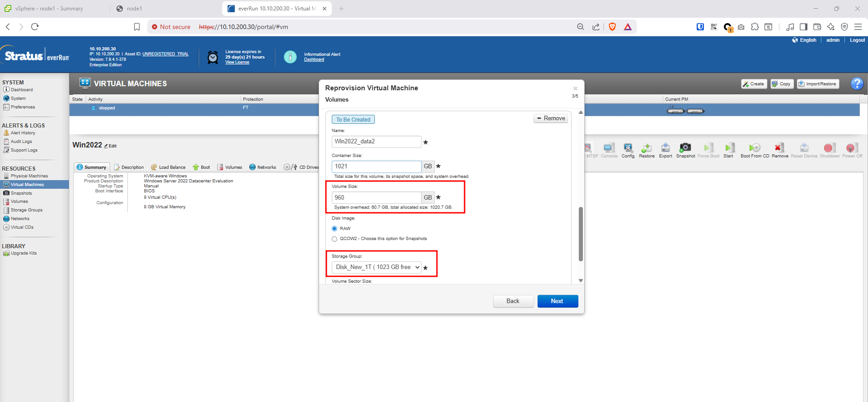
Task: Click the Export VM icon
Action: pyautogui.click(x=665, y=148)
